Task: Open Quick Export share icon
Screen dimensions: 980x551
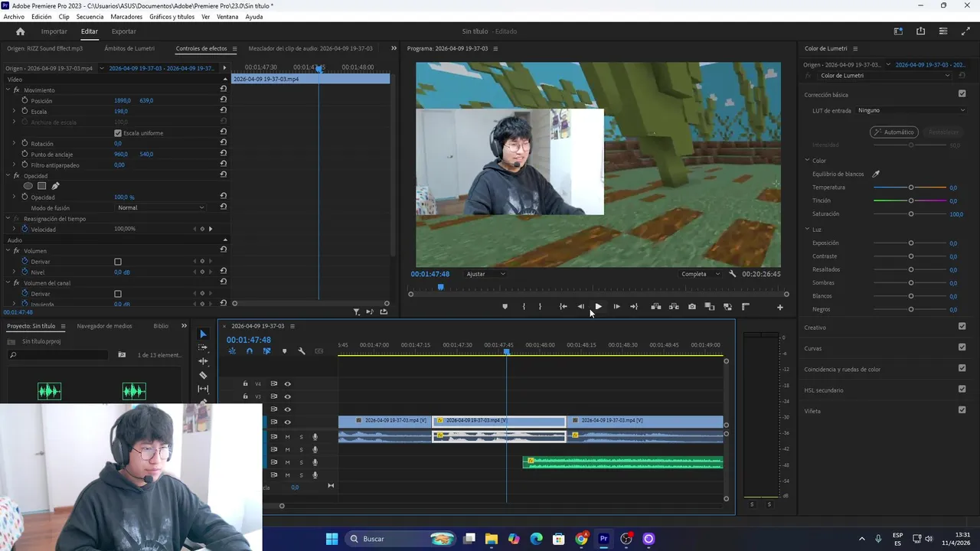Action: [x=920, y=31]
